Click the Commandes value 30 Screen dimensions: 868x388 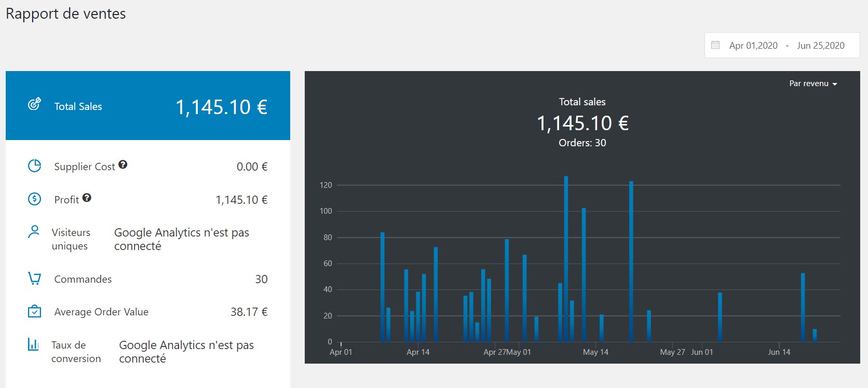tap(262, 279)
